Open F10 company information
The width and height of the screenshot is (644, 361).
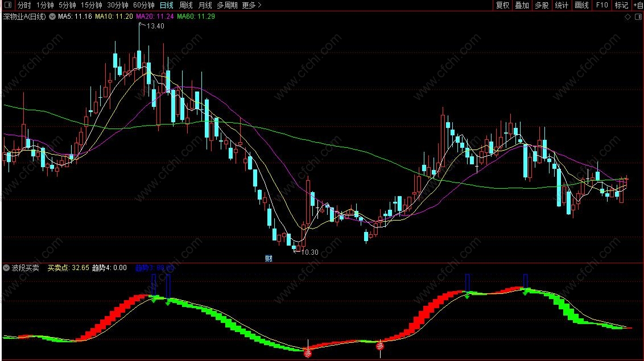pos(602,5)
